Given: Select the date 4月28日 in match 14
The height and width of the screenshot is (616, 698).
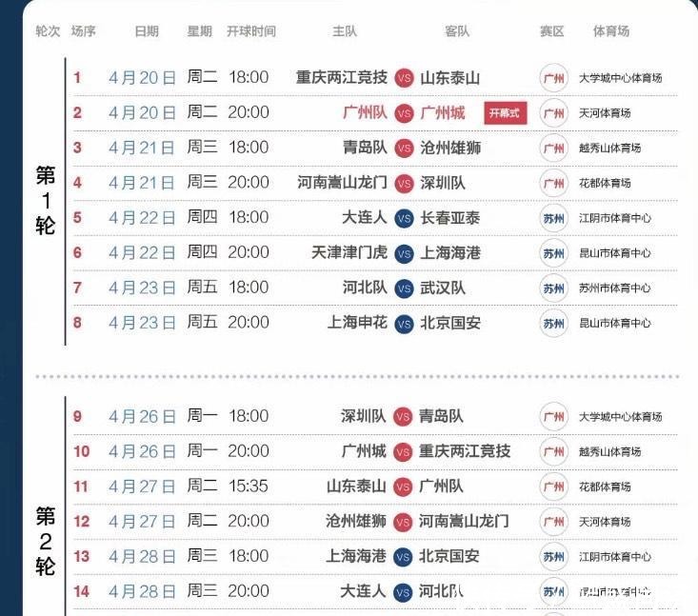Looking at the screenshot, I should click(142, 592).
